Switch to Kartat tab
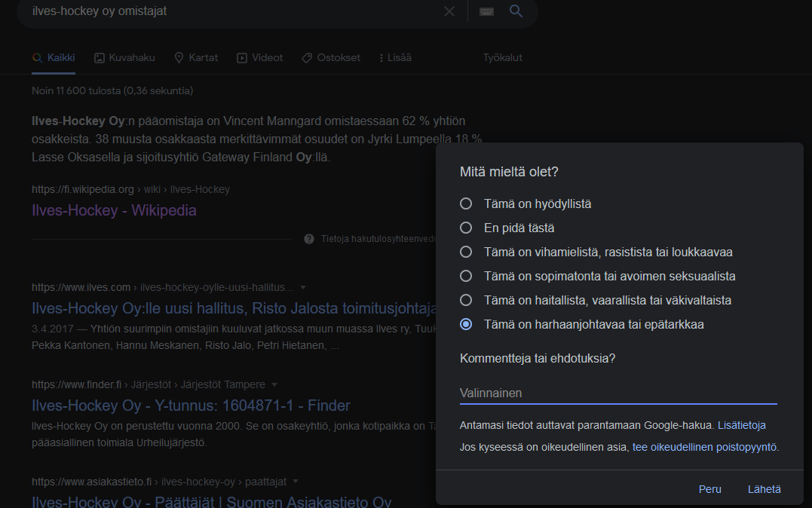Viewport: 812px width, 508px height. point(196,57)
